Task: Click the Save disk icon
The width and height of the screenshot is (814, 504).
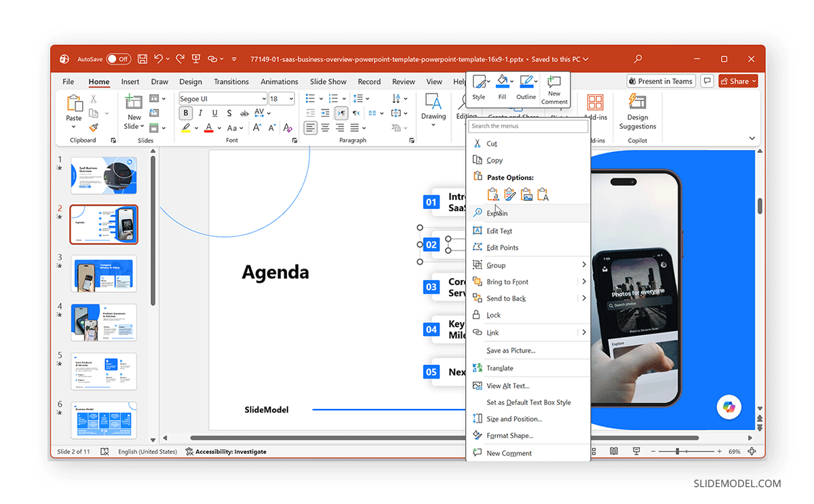Action: [x=142, y=59]
